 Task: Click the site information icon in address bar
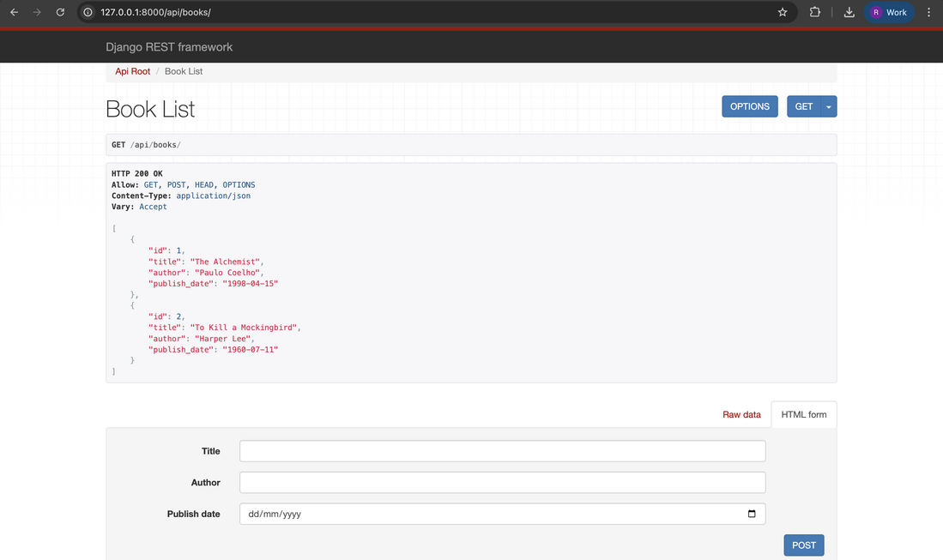[88, 12]
